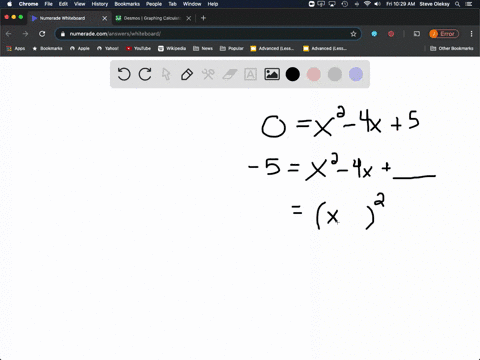
Task: Click the Steve Oleksy user name
Action: (x=434, y=4)
